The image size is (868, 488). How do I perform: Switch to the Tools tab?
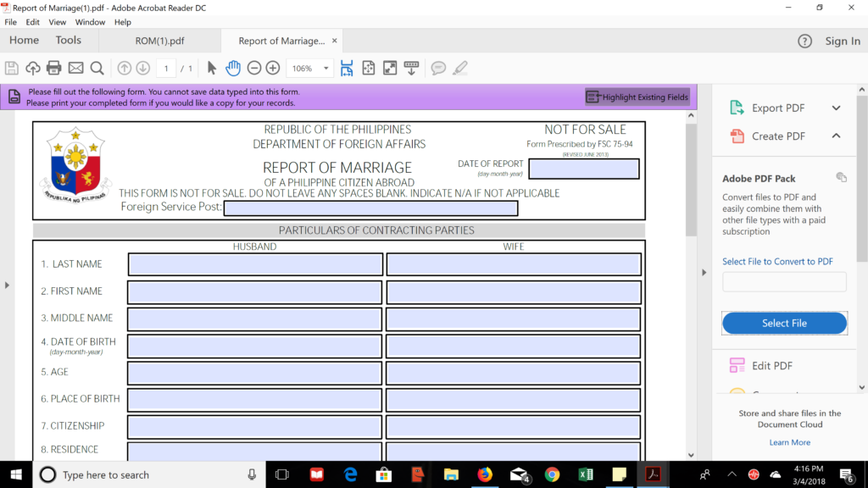pyautogui.click(x=68, y=41)
